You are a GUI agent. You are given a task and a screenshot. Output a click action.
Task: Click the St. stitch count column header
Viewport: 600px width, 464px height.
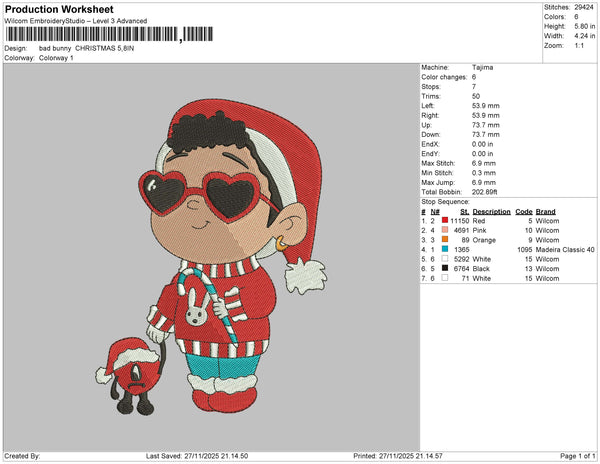(x=464, y=212)
